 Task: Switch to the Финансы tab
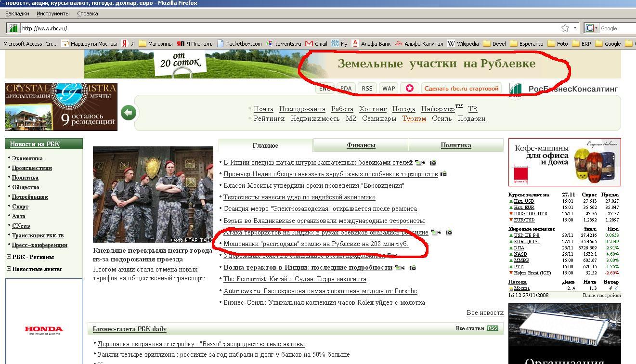pos(361,145)
